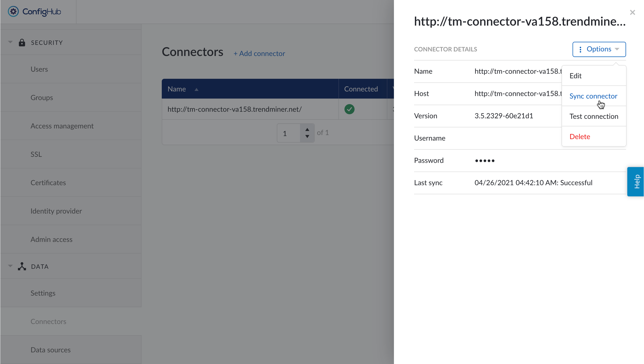Click the X to close connector details
644x364 pixels.
point(632,12)
